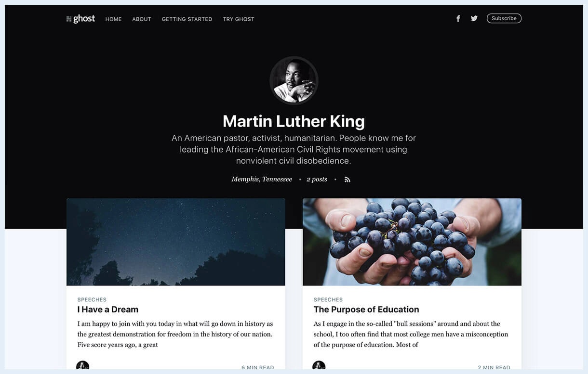Image resolution: width=588 pixels, height=374 pixels.
Task: Click Martin Luther King's round profile photo
Action: (294, 80)
